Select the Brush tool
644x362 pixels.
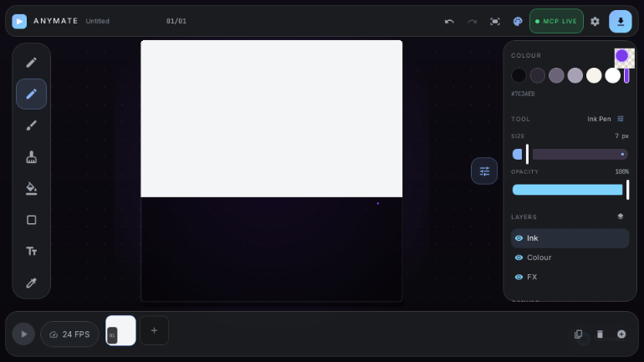click(x=31, y=125)
